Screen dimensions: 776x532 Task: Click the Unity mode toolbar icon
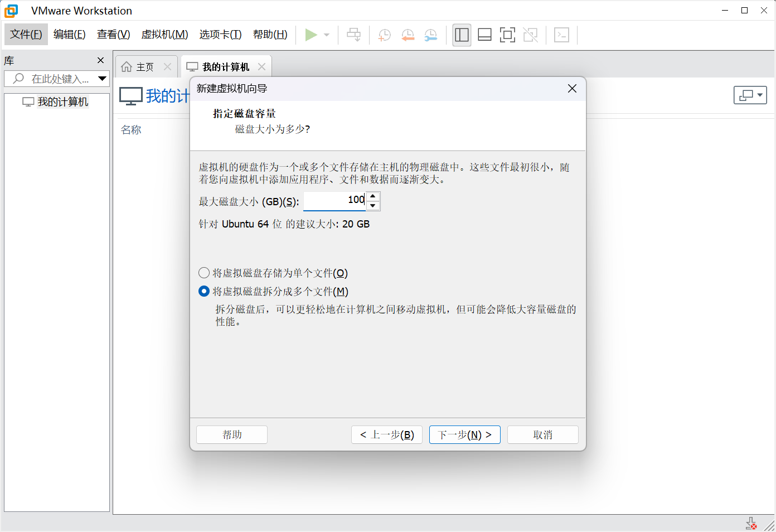tap(531, 35)
